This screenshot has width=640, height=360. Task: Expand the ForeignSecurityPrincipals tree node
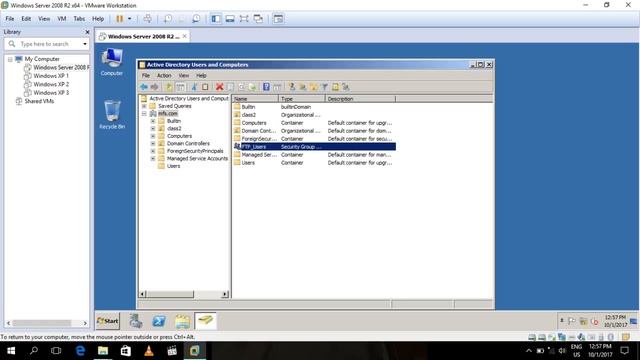pos(153,151)
